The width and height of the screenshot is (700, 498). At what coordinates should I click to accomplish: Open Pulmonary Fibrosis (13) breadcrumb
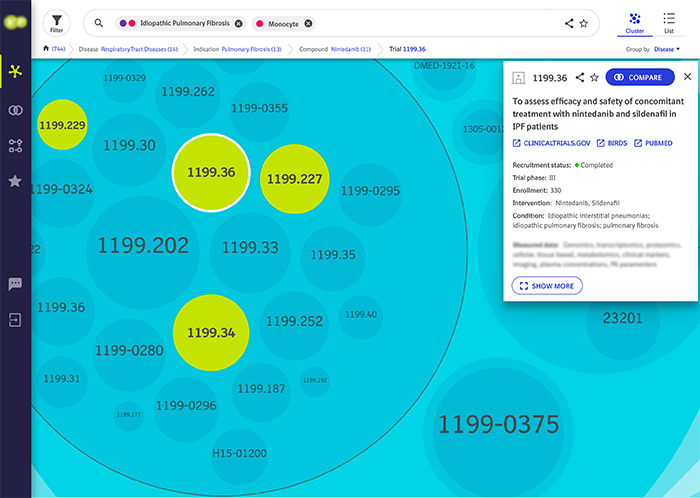pyautogui.click(x=251, y=49)
